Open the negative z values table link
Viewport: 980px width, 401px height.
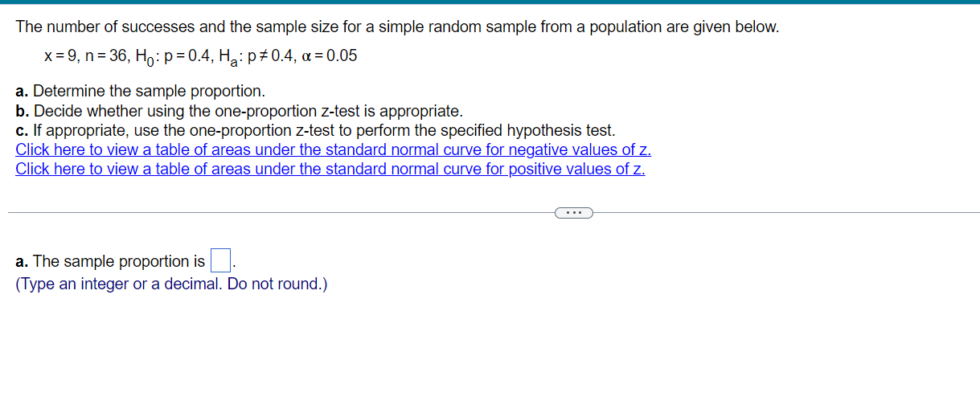click(333, 149)
